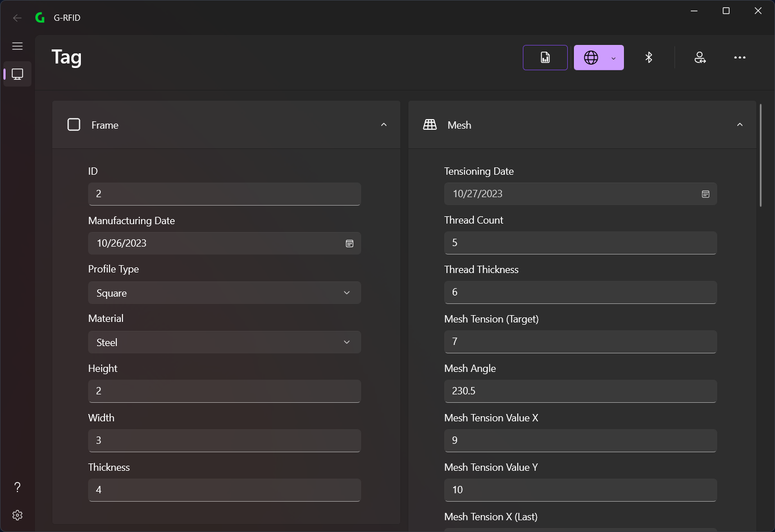Image resolution: width=775 pixels, height=532 pixels.
Task: Click the Tensioning Date field
Action: (x=581, y=194)
